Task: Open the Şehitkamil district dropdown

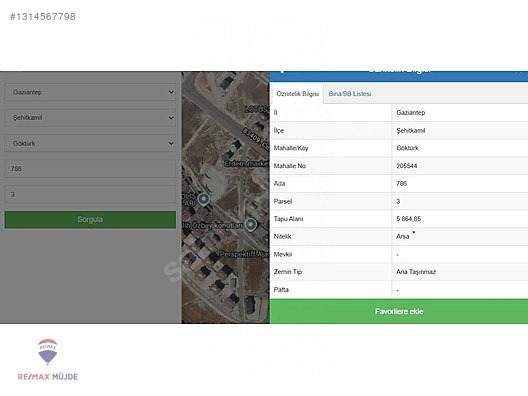Action: point(90,118)
